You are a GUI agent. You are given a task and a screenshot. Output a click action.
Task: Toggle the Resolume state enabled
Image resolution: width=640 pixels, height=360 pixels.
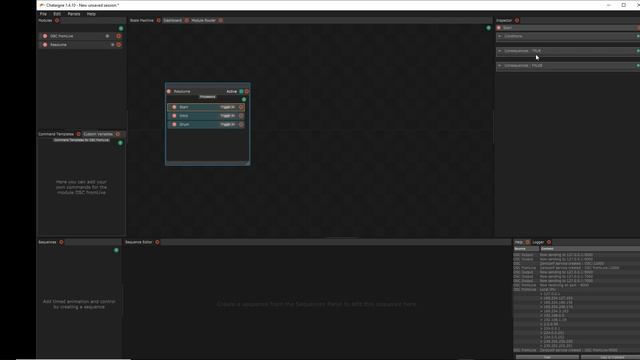(169, 91)
